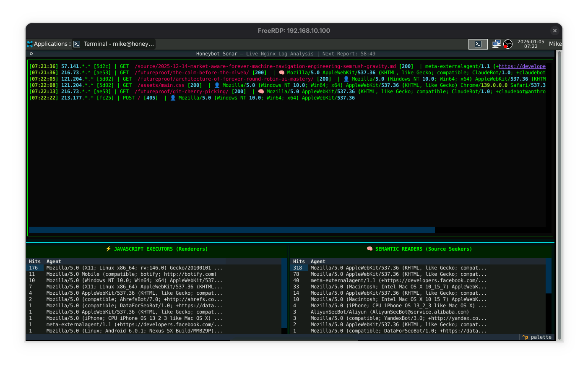
Task: Click the lightning icon on JAVASCRIPT EXECUTORS header
Action: (x=109, y=249)
